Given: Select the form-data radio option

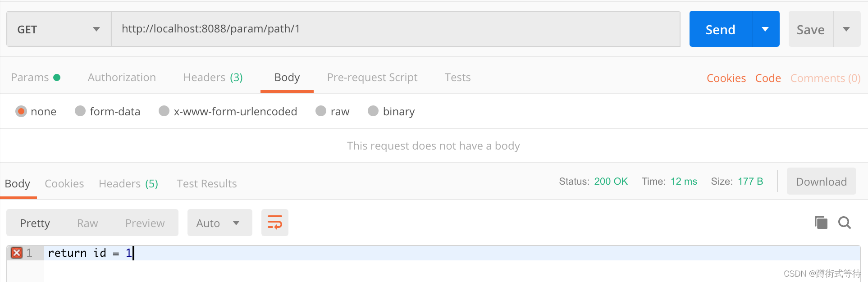Looking at the screenshot, I should point(80,111).
